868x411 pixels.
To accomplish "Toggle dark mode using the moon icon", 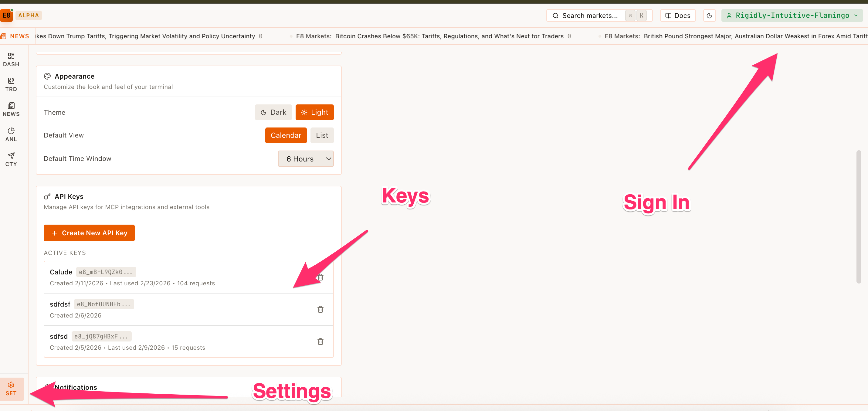I will (x=709, y=15).
